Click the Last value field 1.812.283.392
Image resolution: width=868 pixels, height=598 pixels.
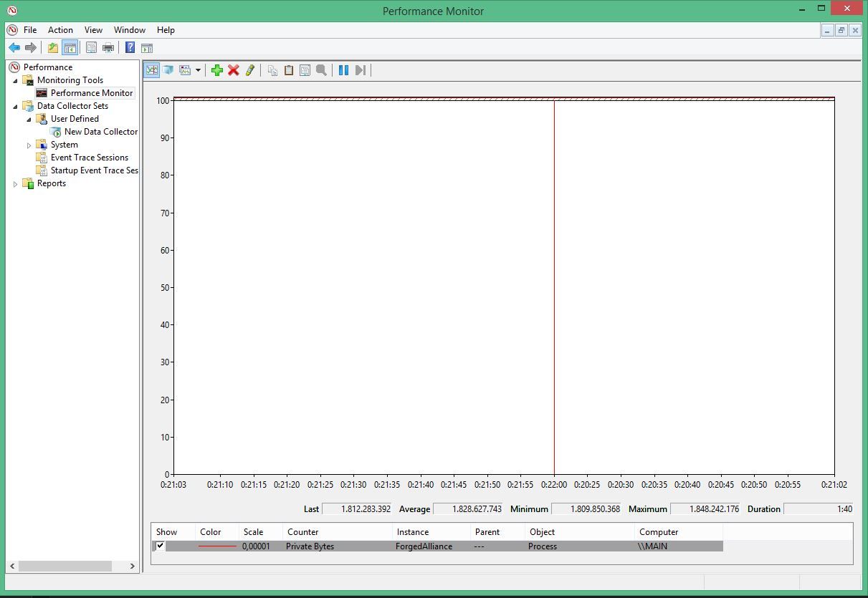357,509
